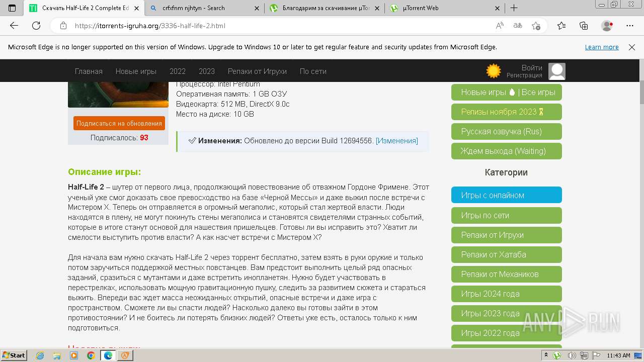
Task: Click the µTorrent tray icon
Action: pos(557,355)
